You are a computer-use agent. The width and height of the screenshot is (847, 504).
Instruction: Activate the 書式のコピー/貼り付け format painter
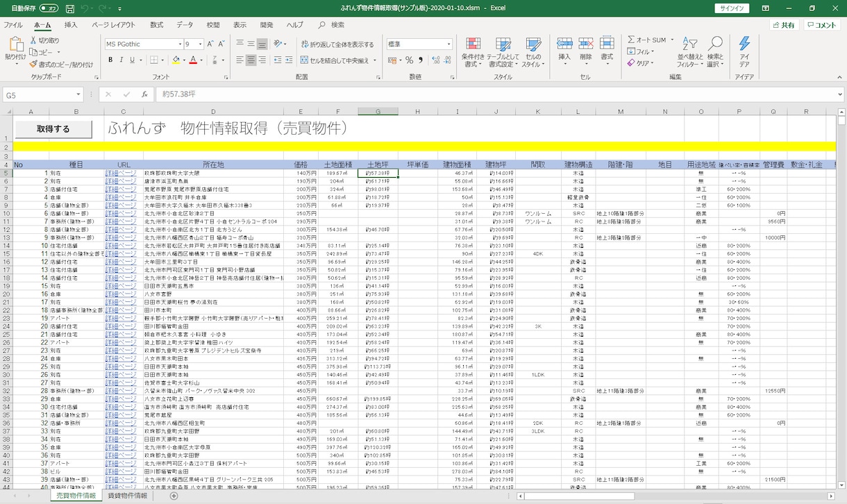[x=61, y=64]
